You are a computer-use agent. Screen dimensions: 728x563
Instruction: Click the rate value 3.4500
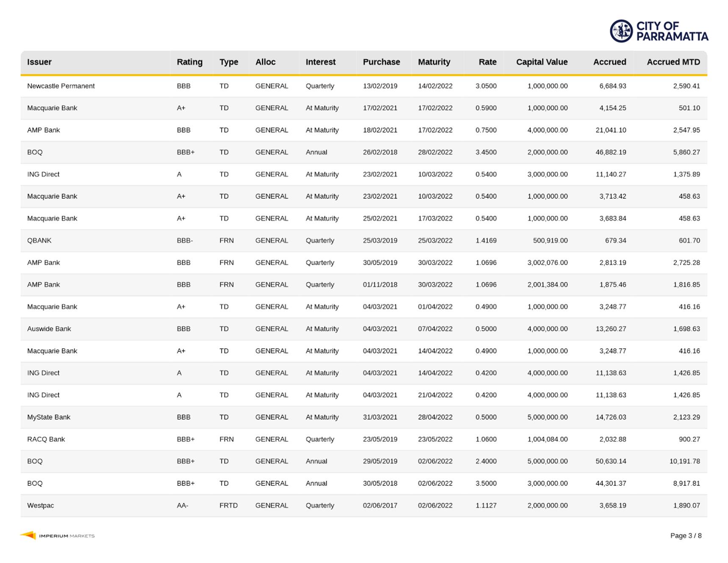point(486,152)
